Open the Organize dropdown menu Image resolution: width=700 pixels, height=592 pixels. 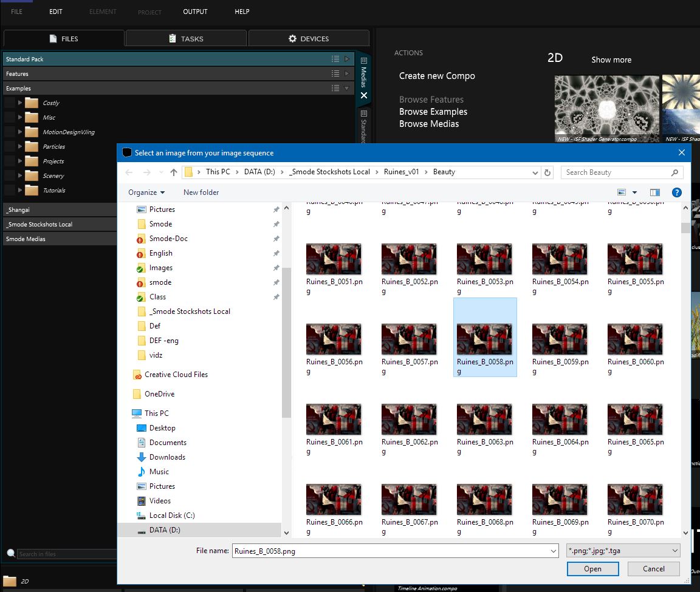tap(146, 192)
